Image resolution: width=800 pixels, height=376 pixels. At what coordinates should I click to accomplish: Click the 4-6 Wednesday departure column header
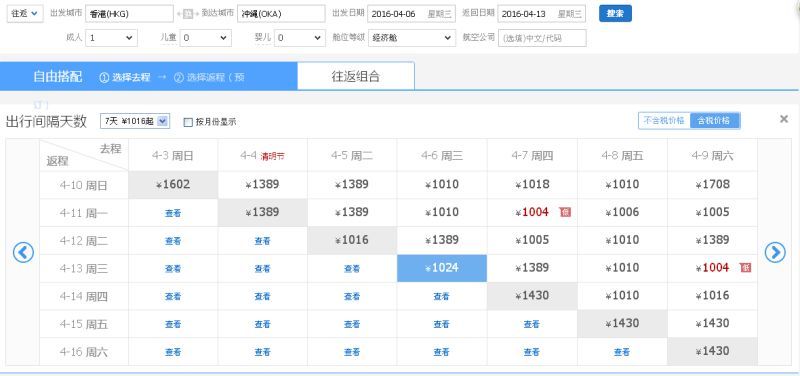(x=442, y=156)
